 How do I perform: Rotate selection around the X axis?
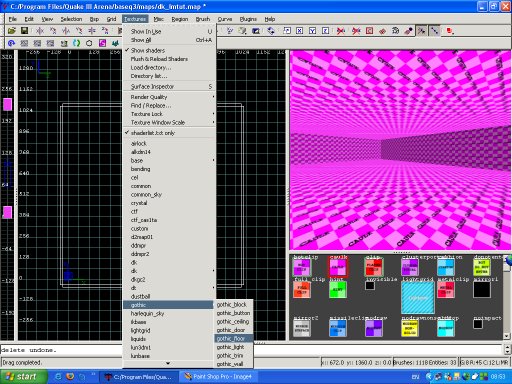(53, 31)
